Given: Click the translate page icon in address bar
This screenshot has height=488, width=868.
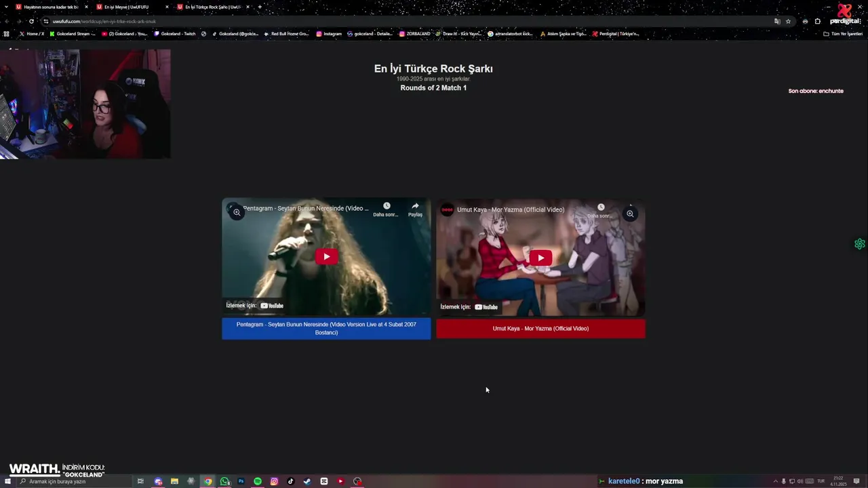Looking at the screenshot, I should click(777, 21).
